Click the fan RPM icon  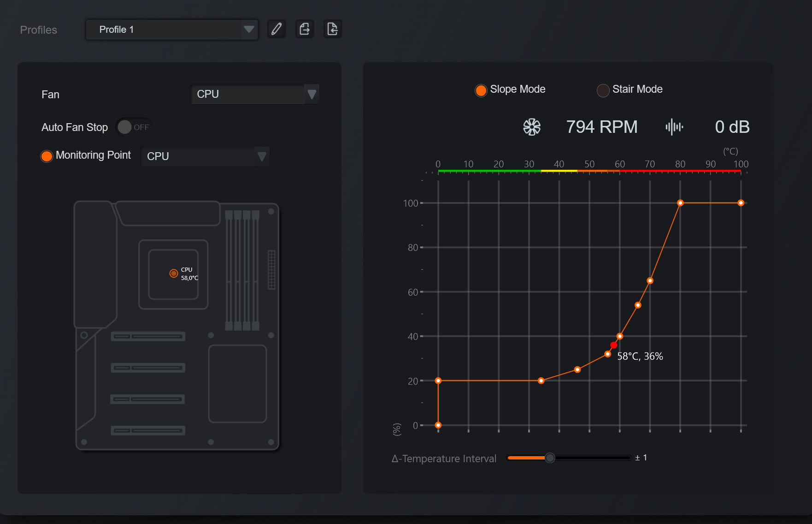tap(531, 127)
